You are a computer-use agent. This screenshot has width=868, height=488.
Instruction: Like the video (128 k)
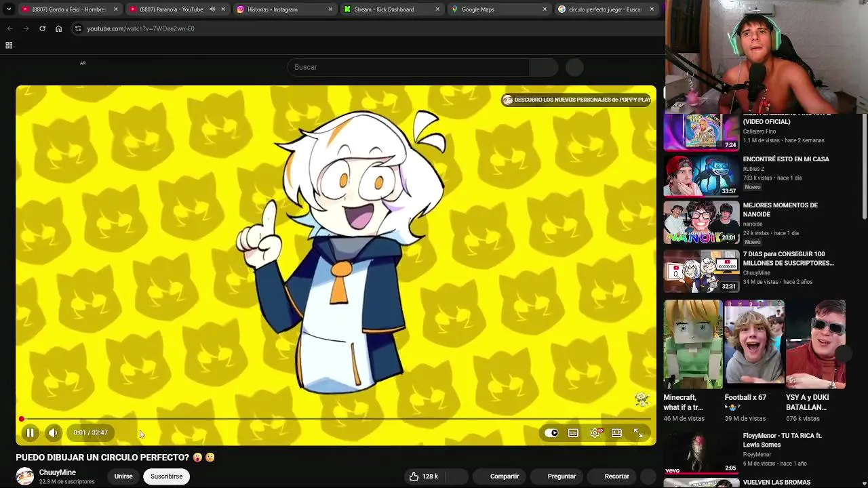tap(424, 476)
